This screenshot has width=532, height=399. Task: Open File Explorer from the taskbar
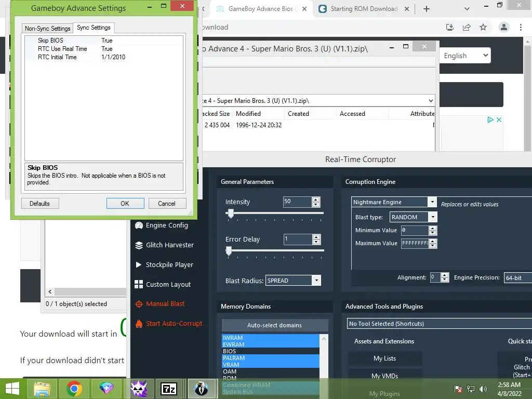coord(42,389)
